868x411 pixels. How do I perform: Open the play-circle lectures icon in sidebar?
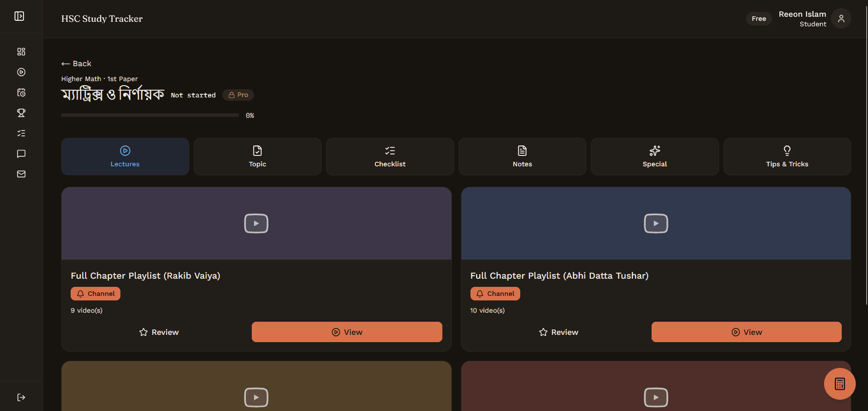21,72
